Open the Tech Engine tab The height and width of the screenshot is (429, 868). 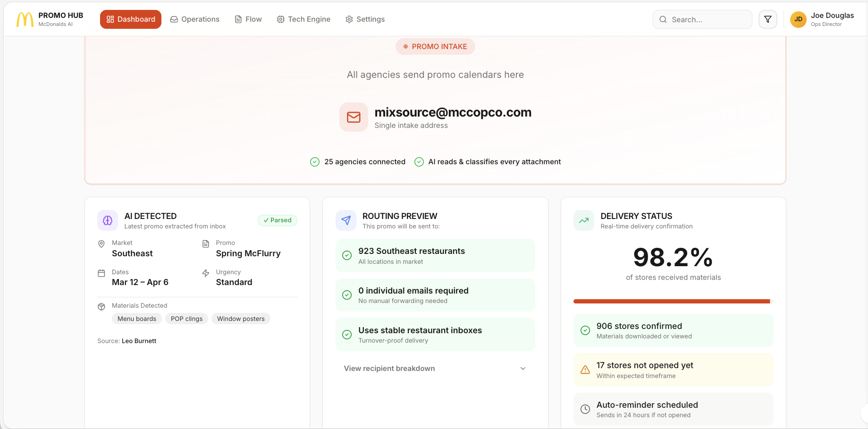(303, 19)
